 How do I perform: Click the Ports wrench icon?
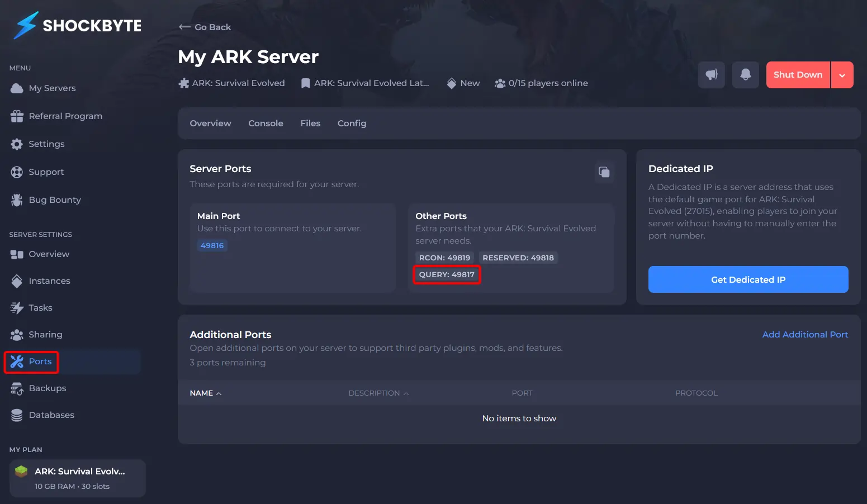point(17,362)
